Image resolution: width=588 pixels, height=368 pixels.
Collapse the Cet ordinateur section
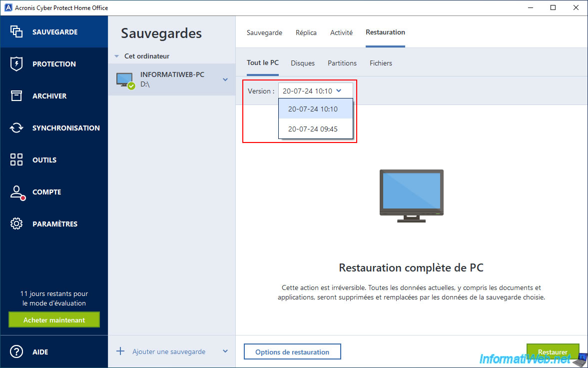pos(116,56)
